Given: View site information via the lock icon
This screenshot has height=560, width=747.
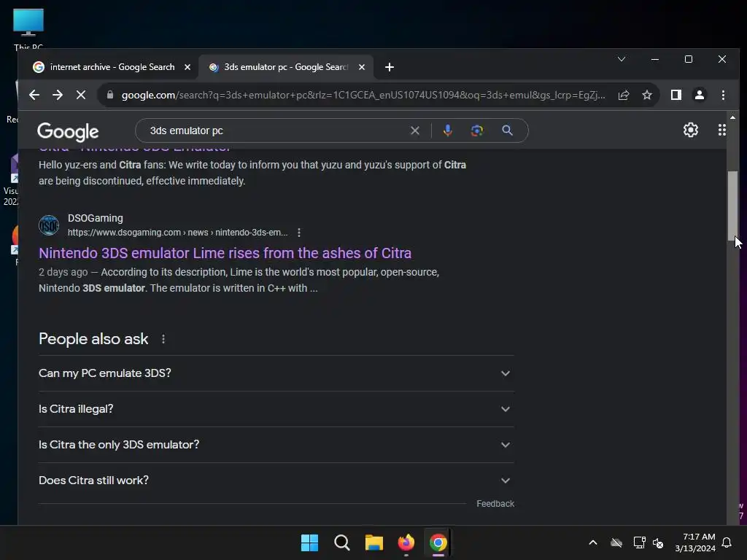Looking at the screenshot, I should pos(110,95).
